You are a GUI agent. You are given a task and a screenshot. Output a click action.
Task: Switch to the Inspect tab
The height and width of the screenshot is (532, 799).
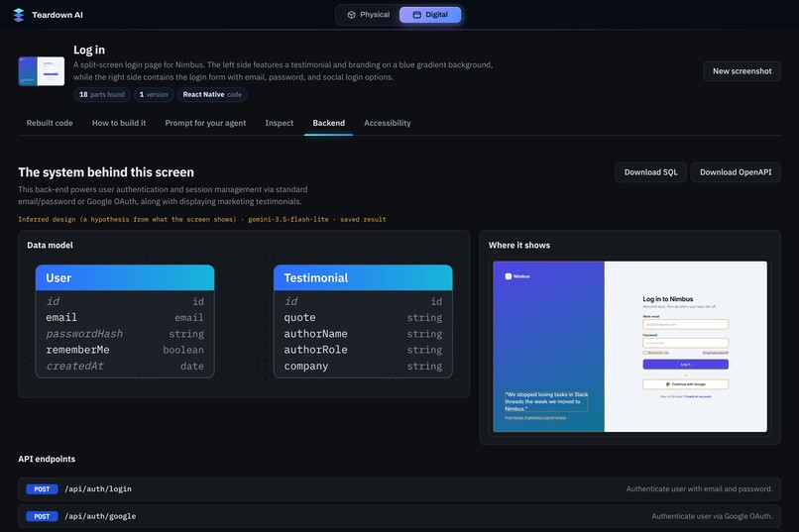[x=280, y=123]
